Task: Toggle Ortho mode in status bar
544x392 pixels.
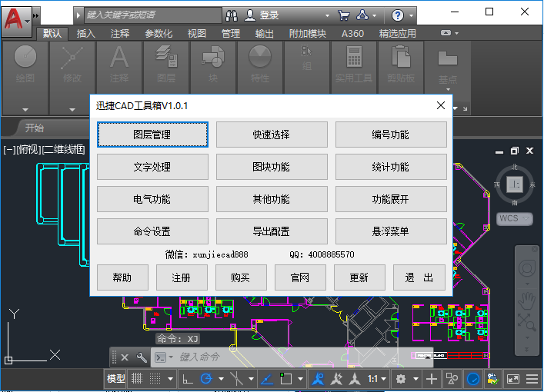Action: [x=188, y=379]
